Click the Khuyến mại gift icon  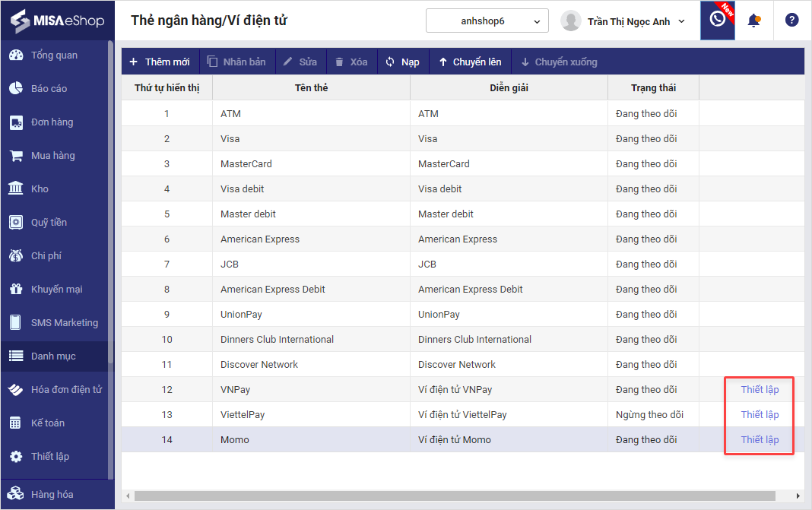[16, 290]
